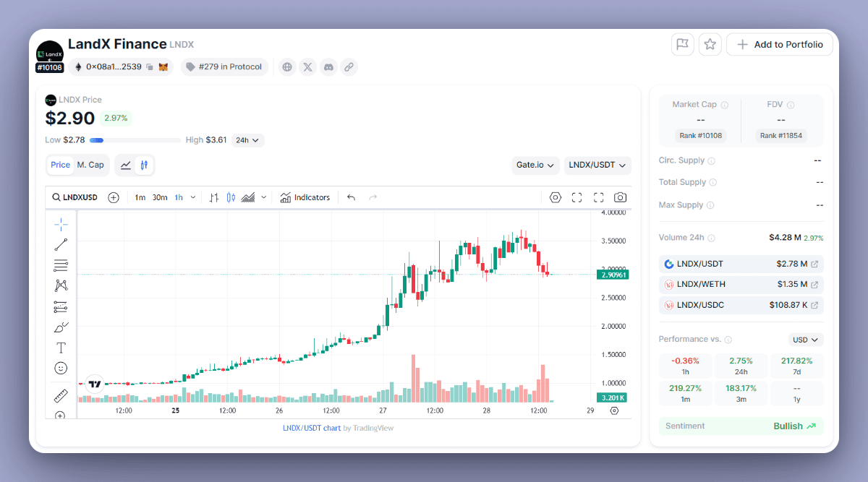The height and width of the screenshot is (482, 868).
Task: Take a chart snapshot with camera icon
Action: [x=620, y=197]
